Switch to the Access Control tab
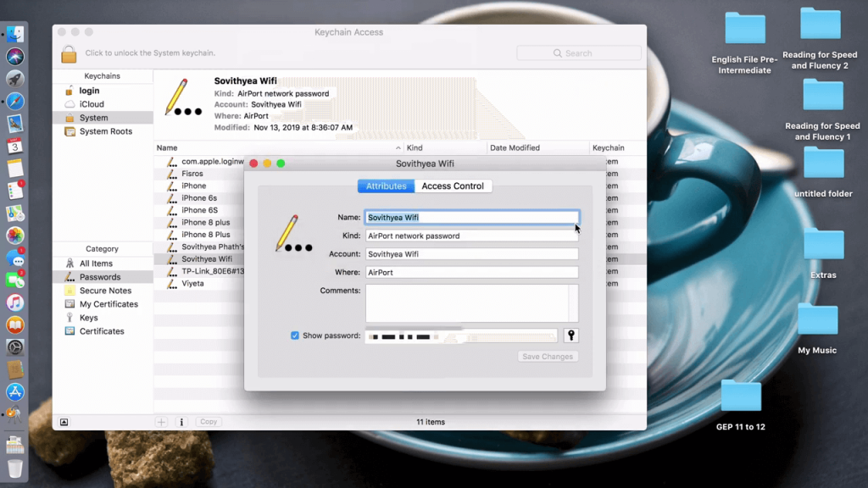This screenshot has width=868, height=488. click(453, 186)
